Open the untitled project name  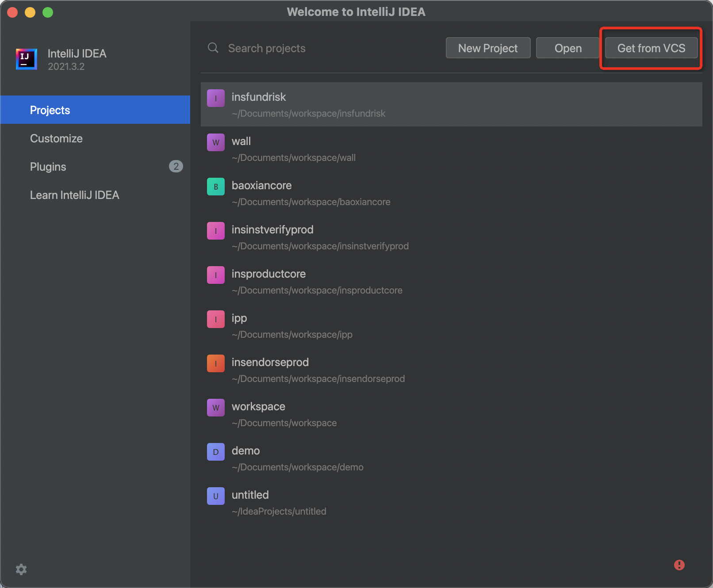click(x=250, y=495)
